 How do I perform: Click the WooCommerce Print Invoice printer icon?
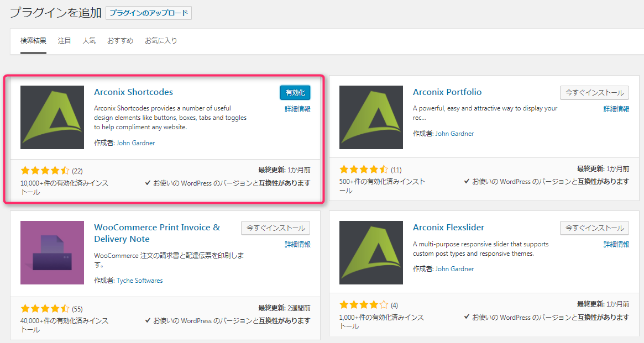click(x=52, y=252)
